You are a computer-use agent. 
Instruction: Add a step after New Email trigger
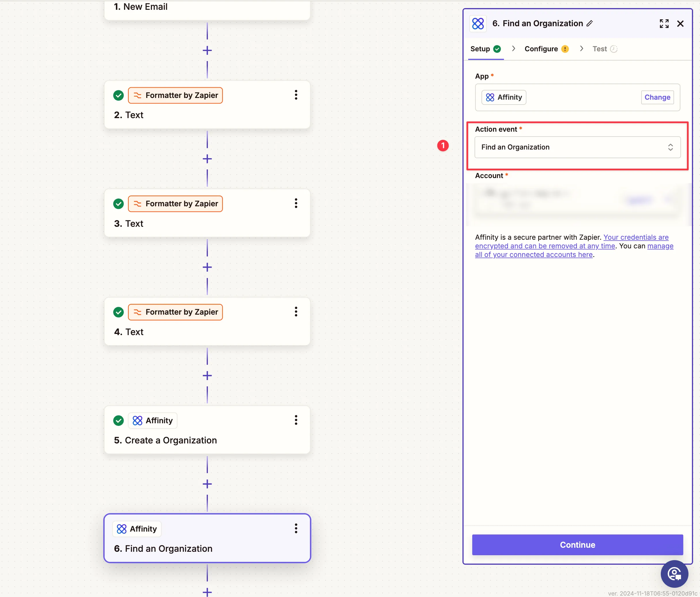[207, 51]
